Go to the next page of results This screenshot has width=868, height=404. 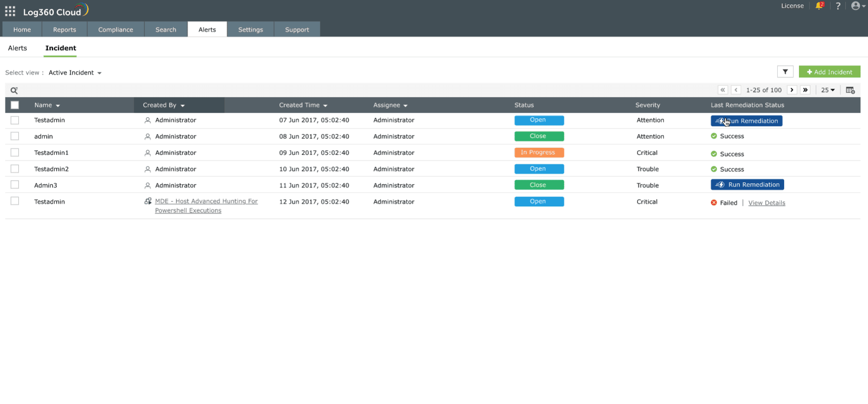click(x=792, y=90)
